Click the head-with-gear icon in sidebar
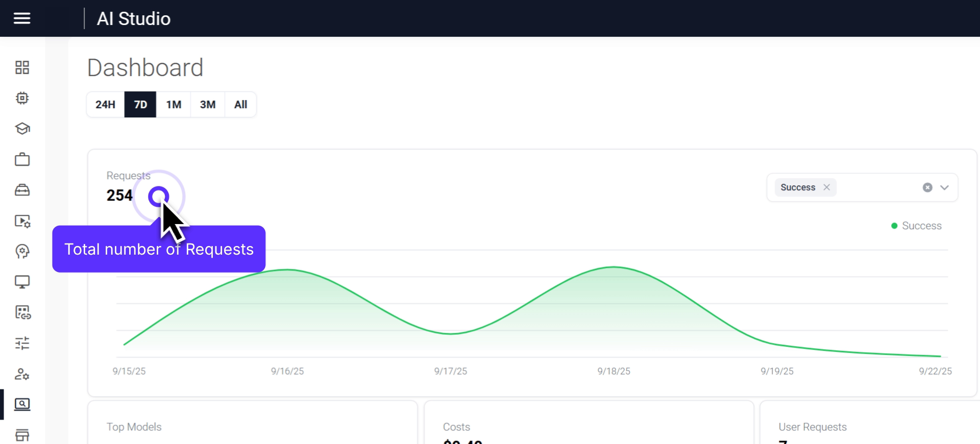The width and height of the screenshot is (980, 444). tap(22, 251)
